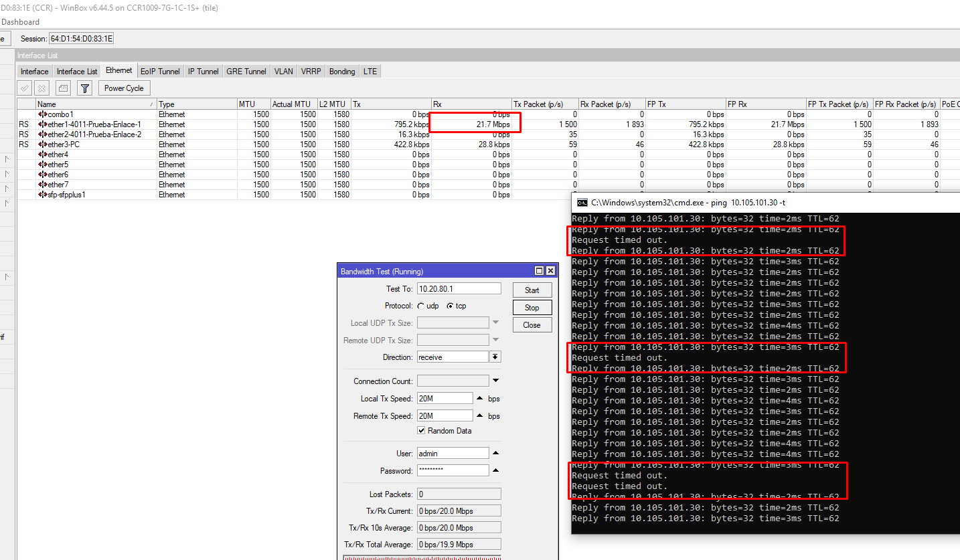The width and height of the screenshot is (960, 560).
Task: Collapse the Local Tx Speed arrow
Action: click(479, 399)
